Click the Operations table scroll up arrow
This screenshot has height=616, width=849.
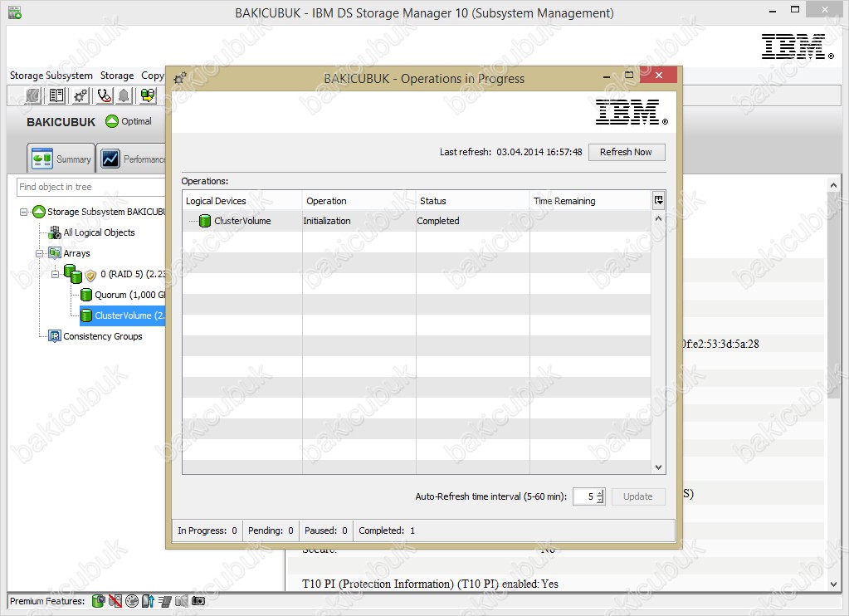[x=658, y=218]
